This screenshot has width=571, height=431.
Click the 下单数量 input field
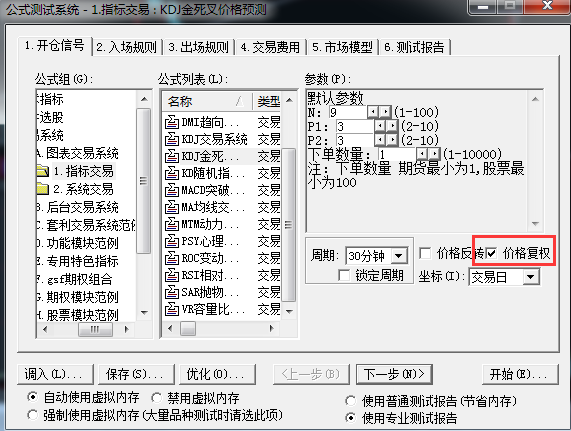[x=397, y=154]
